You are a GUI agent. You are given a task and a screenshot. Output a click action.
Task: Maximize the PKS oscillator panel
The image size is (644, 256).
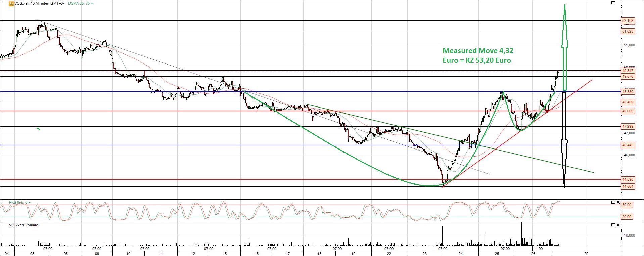pos(613,202)
